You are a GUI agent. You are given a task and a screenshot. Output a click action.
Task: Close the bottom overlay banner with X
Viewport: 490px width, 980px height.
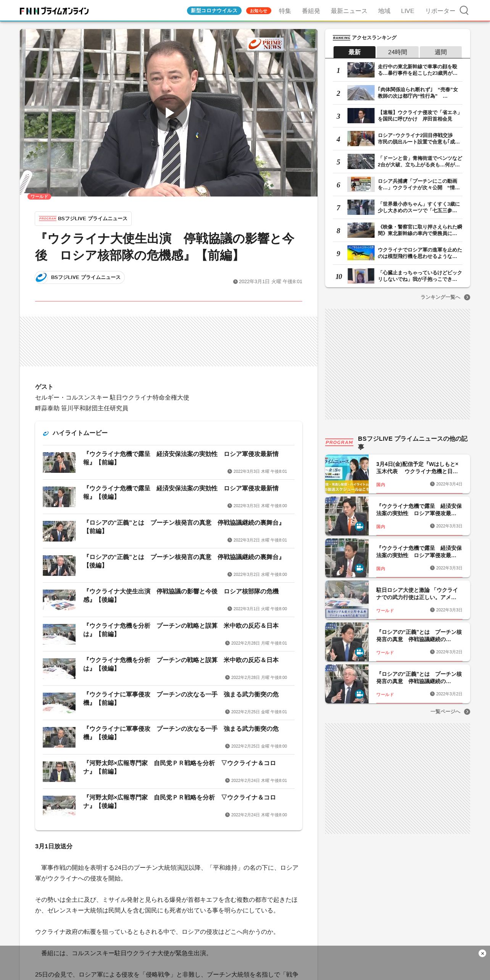(x=482, y=953)
